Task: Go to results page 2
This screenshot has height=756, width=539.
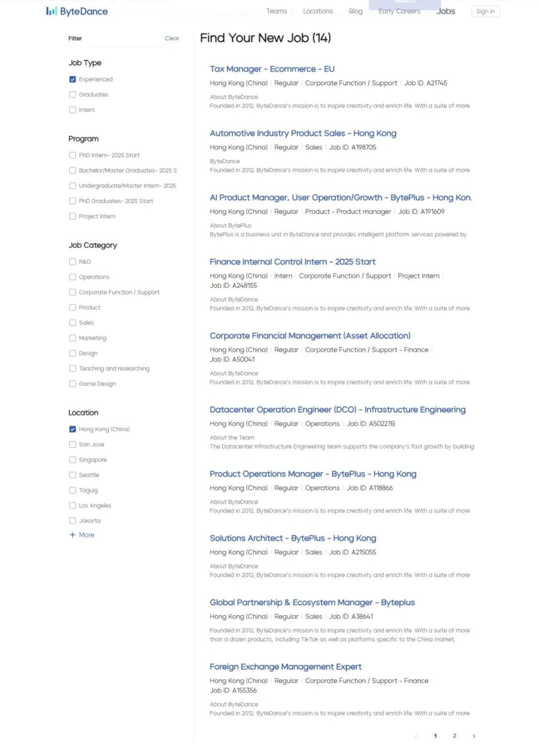Action: pyautogui.click(x=455, y=736)
